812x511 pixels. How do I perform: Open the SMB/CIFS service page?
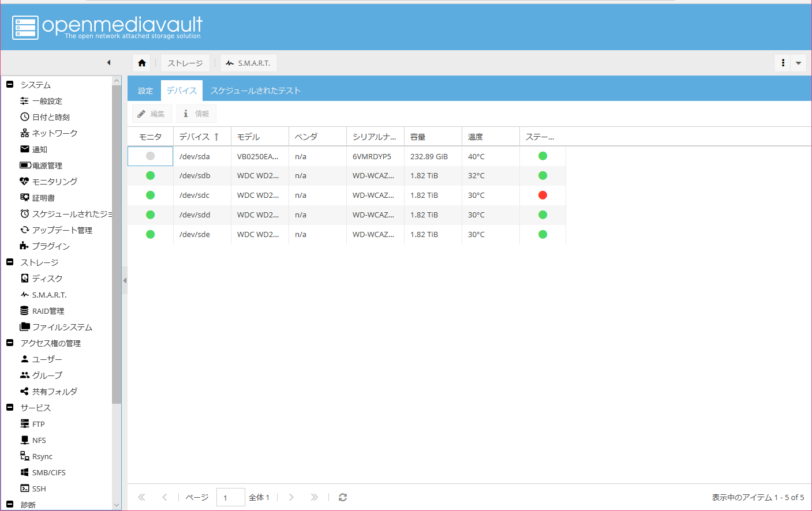(x=48, y=472)
